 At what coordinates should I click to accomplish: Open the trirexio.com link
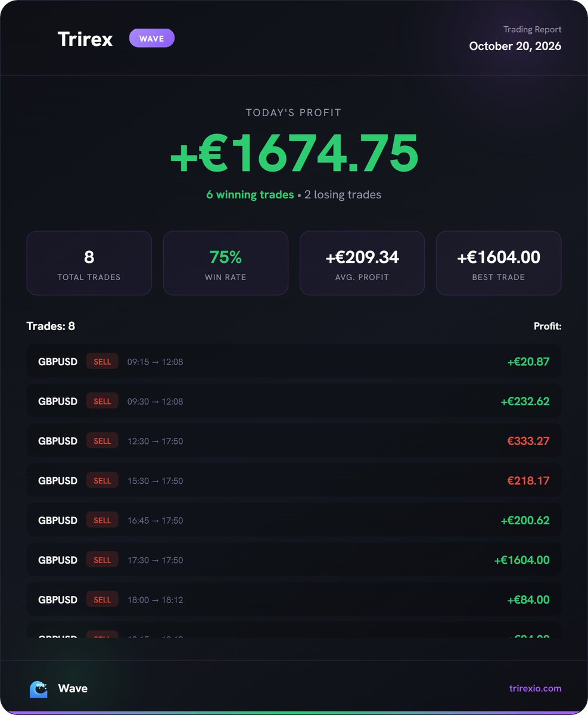pyautogui.click(x=536, y=688)
